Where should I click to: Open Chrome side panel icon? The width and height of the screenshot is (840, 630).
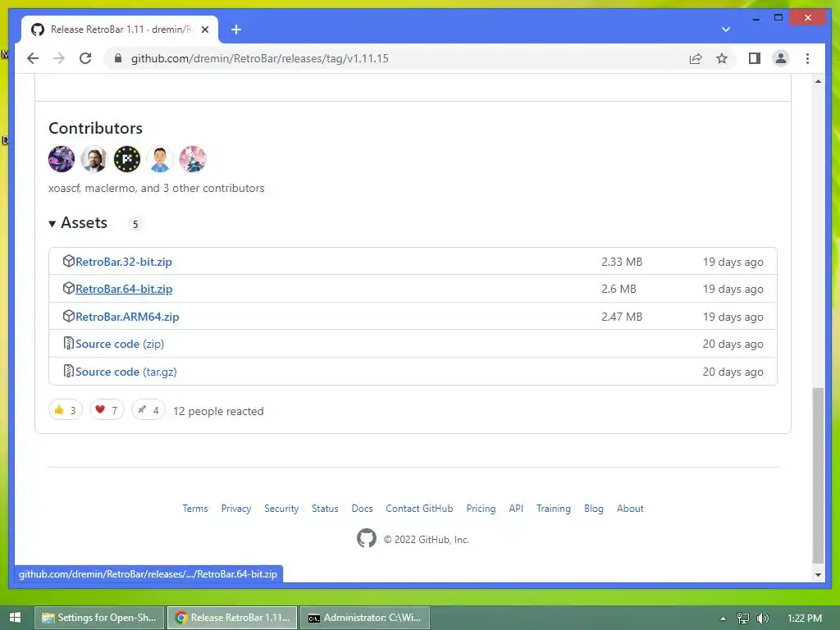point(755,58)
